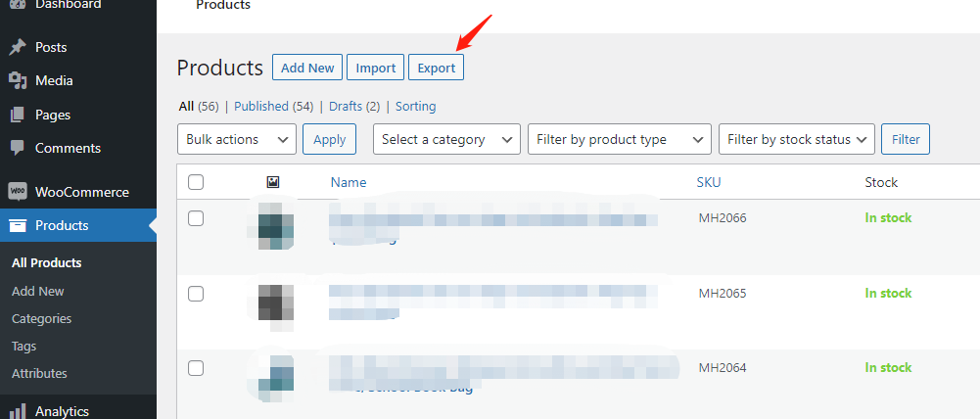Click In stock status for MH2064
The height and width of the screenshot is (419, 980).
pyautogui.click(x=888, y=368)
